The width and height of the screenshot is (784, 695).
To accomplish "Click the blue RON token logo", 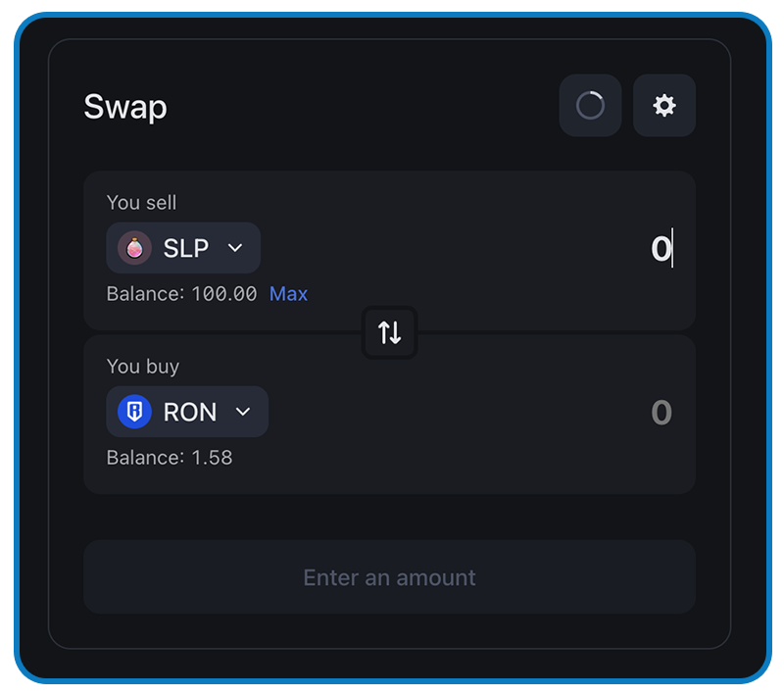I will click(134, 412).
